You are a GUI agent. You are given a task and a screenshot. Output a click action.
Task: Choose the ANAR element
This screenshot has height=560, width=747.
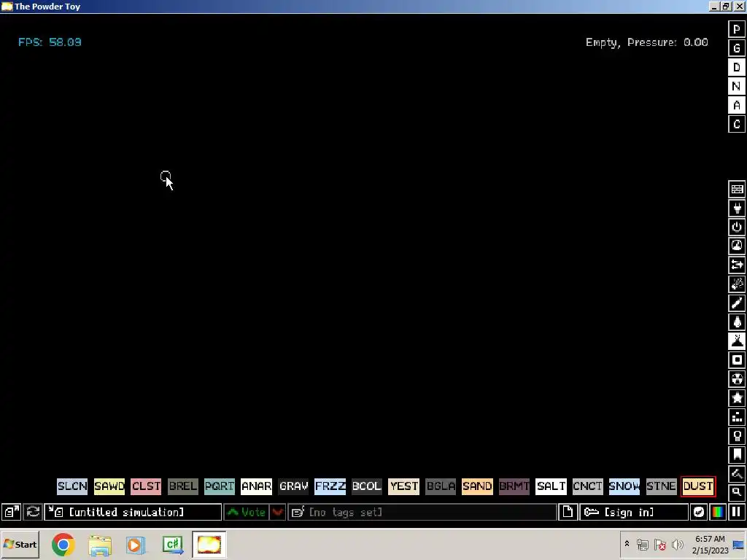(x=256, y=486)
